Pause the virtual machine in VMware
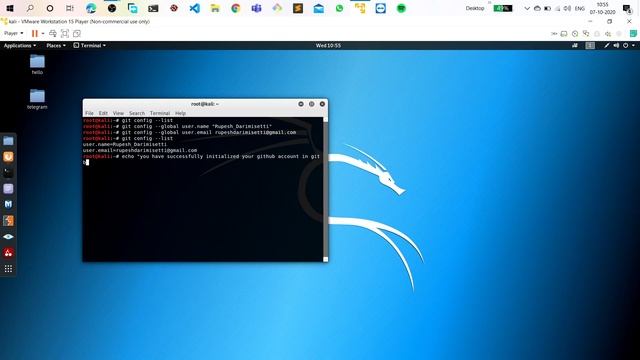Screen dimensions: 640x360 (35, 33)
